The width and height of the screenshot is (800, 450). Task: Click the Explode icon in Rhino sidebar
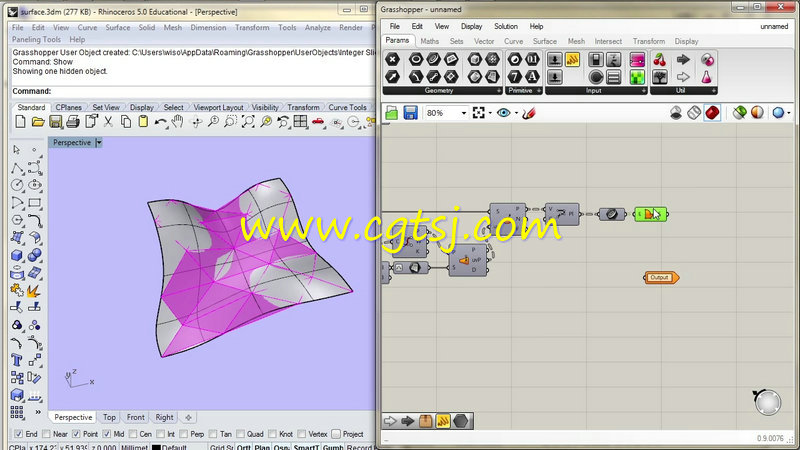(x=34, y=291)
